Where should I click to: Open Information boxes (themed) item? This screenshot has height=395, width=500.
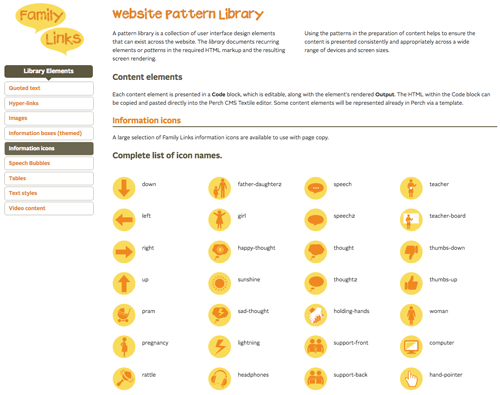[x=49, y=133]
